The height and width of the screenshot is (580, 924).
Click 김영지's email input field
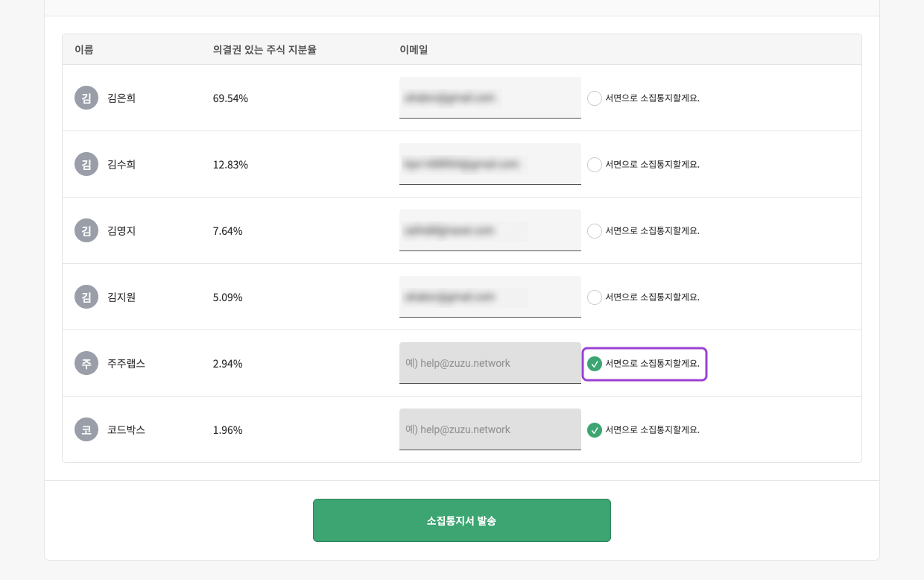(x=490, y=230)
